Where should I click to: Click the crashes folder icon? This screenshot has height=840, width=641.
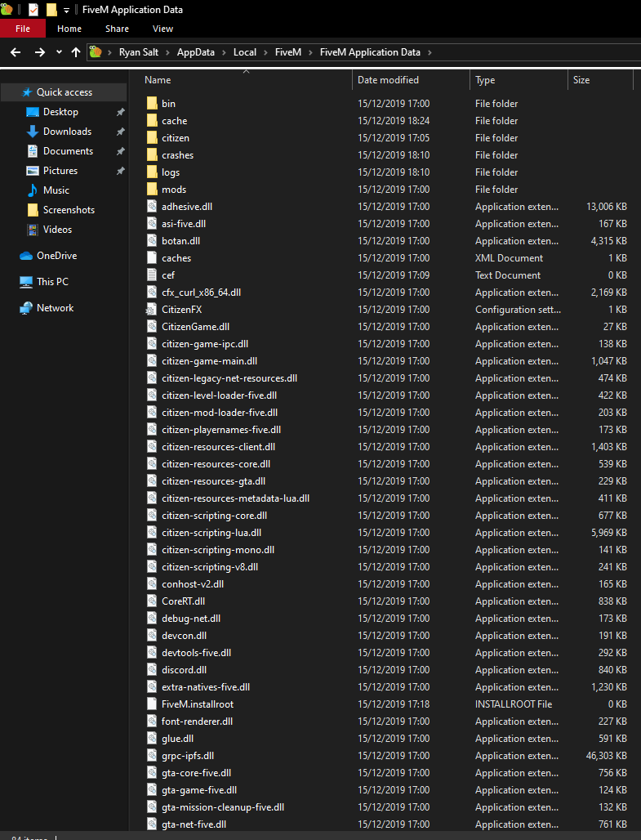point(152,154)
